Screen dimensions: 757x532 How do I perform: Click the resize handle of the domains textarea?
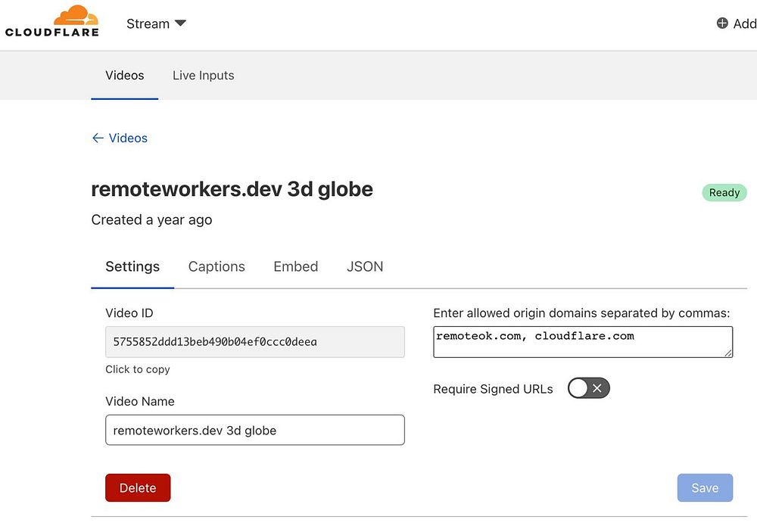tap(728, 353)
